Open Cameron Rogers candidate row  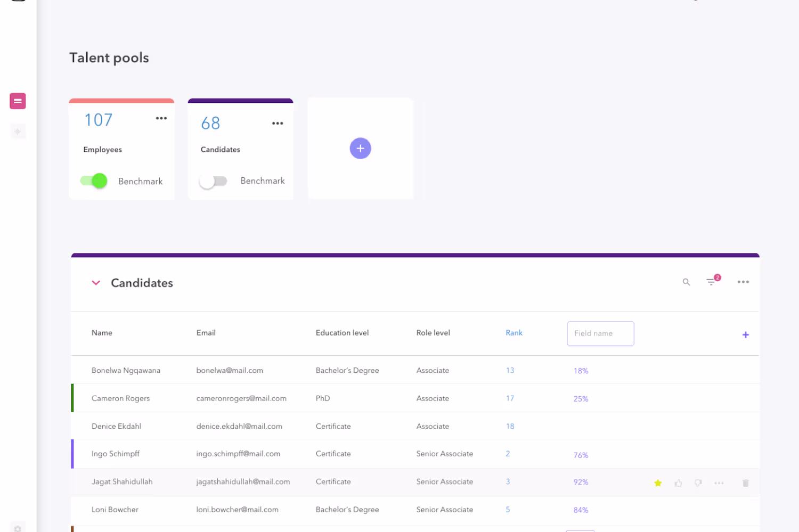point(415,398)
